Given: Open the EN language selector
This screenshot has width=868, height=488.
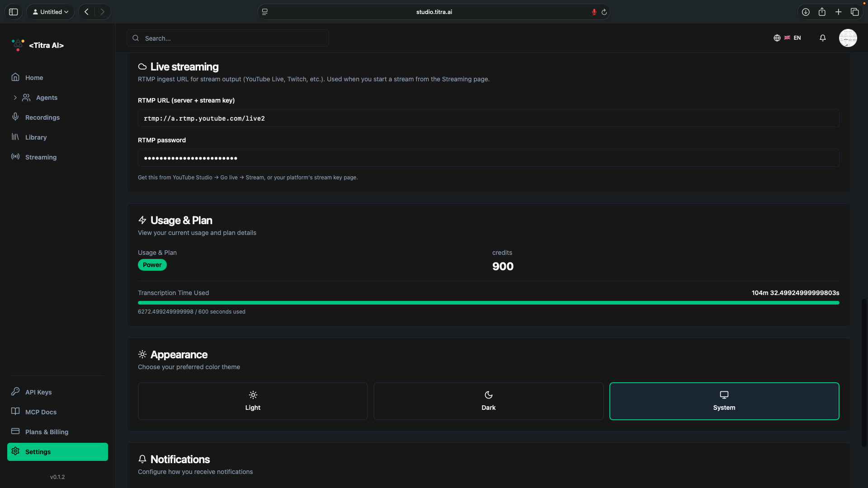Looking at the screenshot, I should (x=787, y=38).
